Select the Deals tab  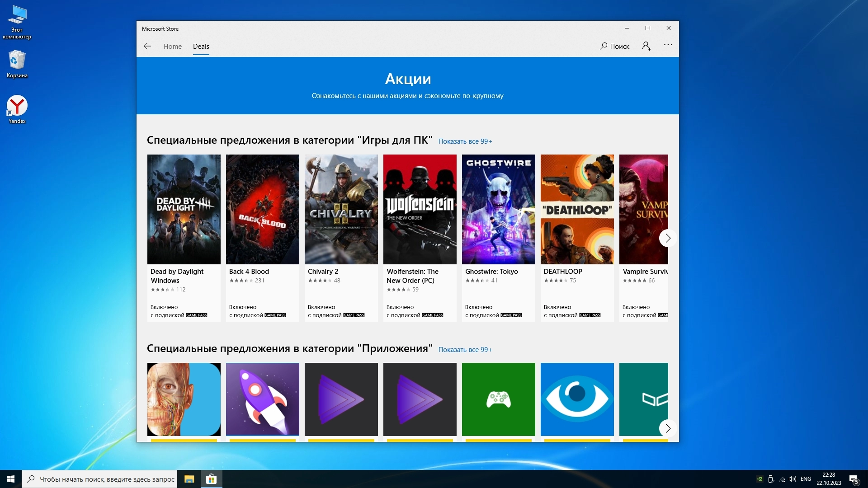201,47
